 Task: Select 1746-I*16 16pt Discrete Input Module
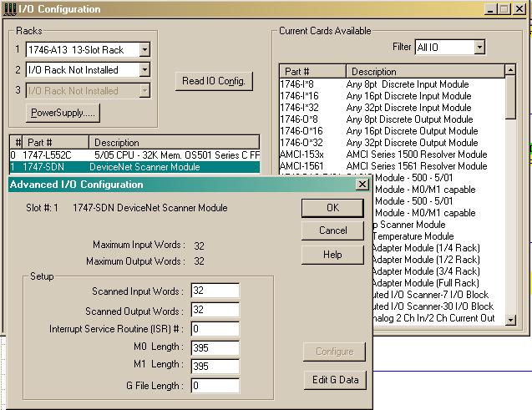pos(392,96)
